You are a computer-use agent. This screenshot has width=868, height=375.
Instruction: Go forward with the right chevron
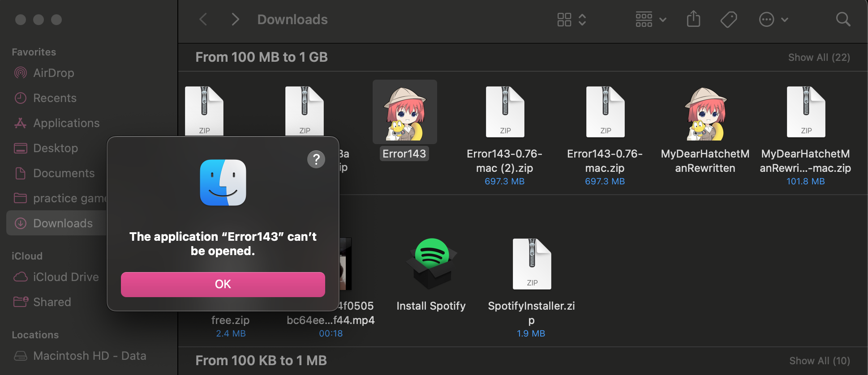coord(235,19)
